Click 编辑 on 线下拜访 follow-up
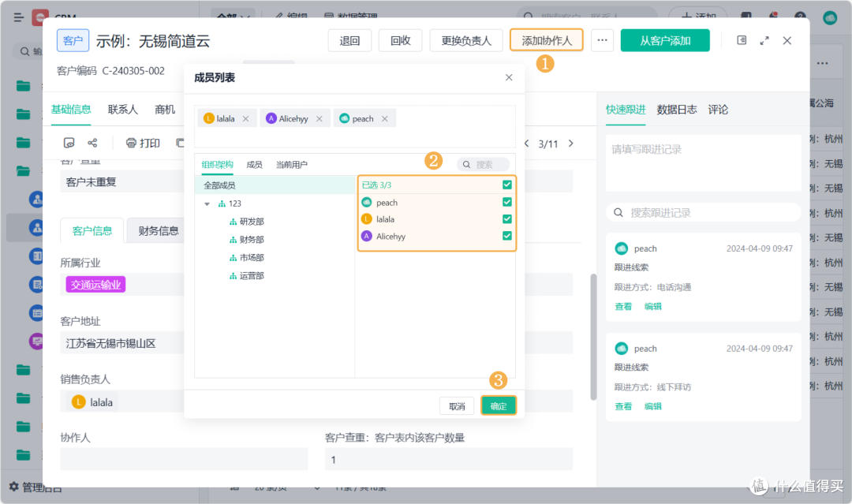Screen dimensions: 852x504 coord(653,406)
